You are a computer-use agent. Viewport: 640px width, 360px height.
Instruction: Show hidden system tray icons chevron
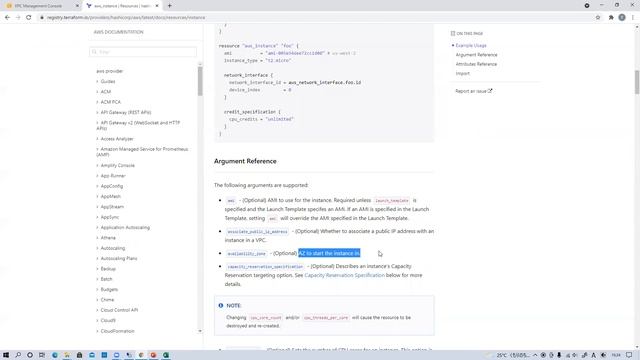coord(535,355)
